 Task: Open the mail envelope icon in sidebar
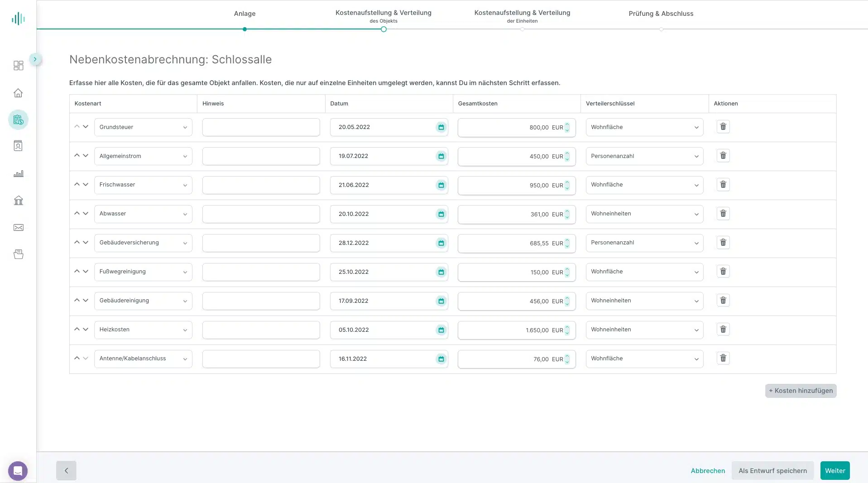click(18, 227)
